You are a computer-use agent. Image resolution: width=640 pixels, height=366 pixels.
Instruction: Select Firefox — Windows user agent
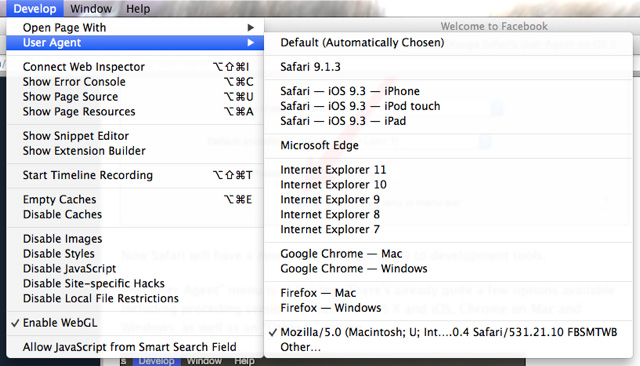tap(449, 308)
